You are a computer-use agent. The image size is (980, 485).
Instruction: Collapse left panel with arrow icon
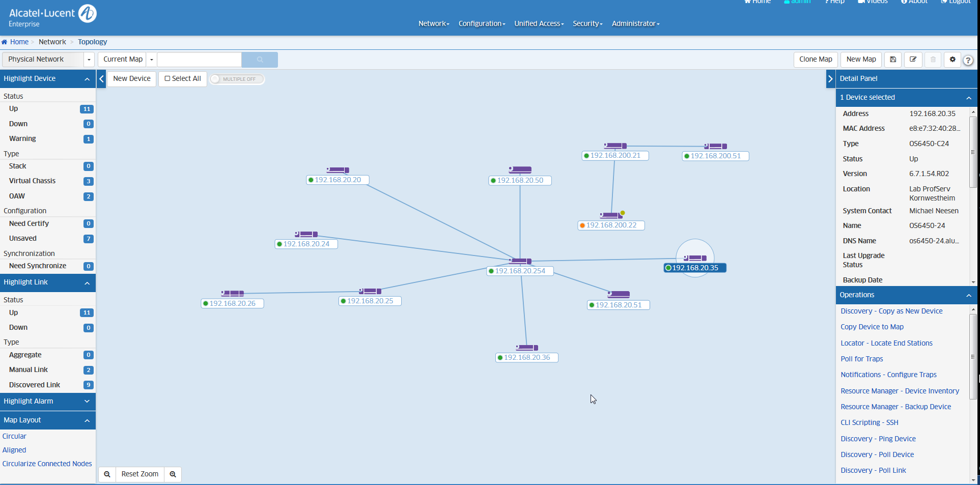pos(101,79)
